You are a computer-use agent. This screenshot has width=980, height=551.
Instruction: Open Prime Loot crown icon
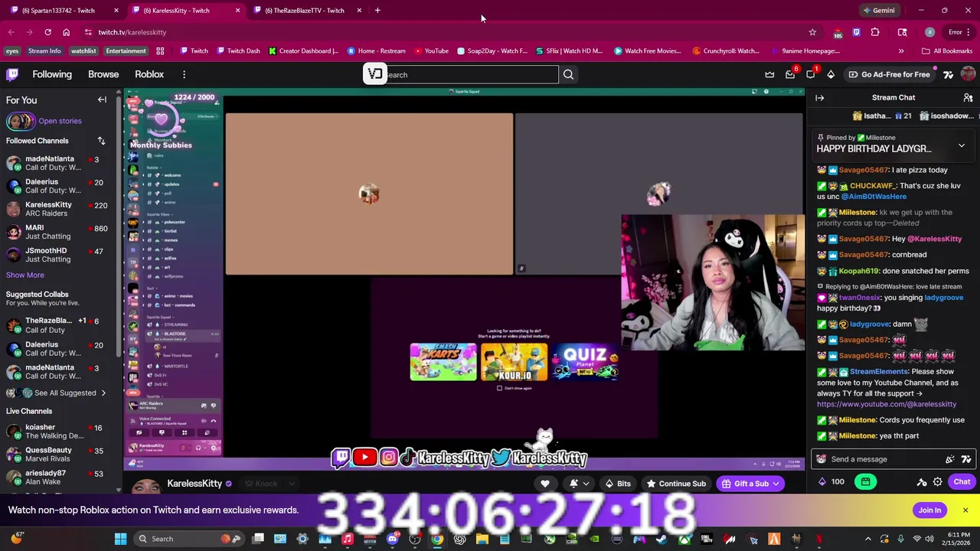point(769,74)
